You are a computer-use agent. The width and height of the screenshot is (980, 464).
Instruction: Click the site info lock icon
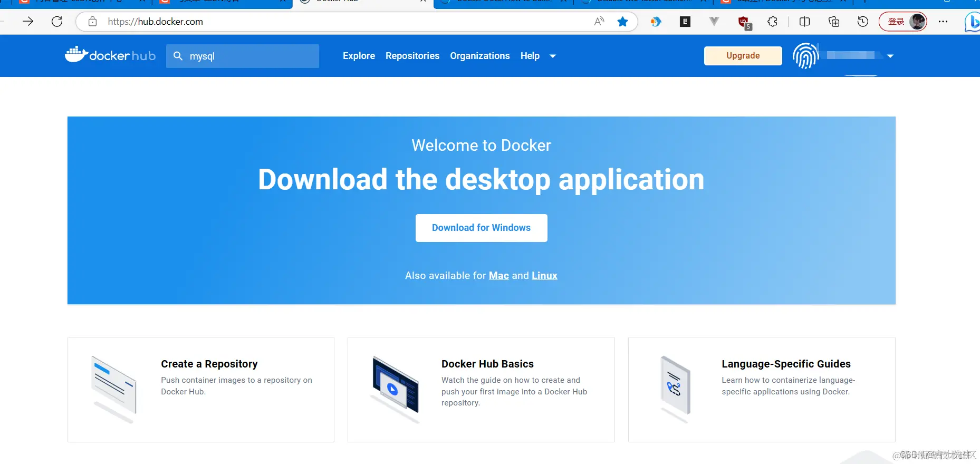92,22
